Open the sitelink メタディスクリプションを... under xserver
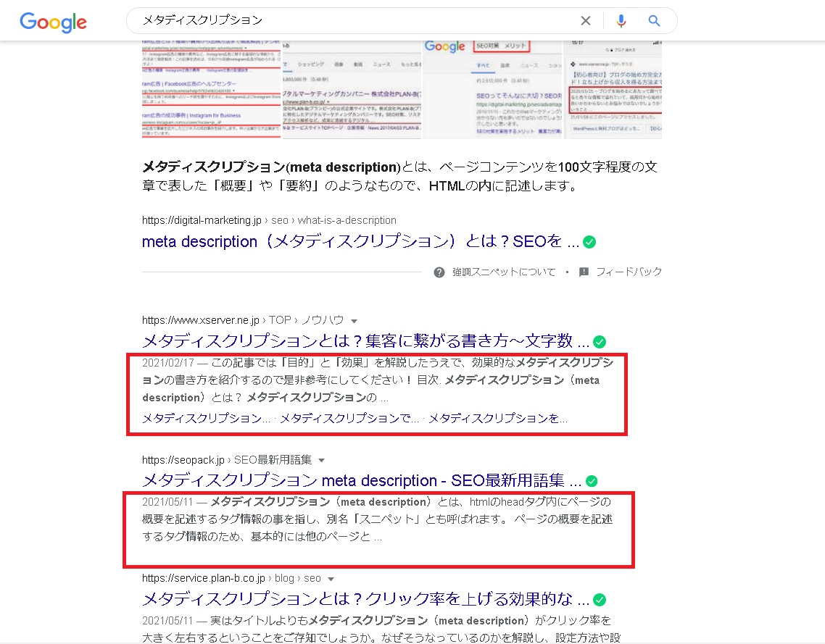 click(x=498, y=419)
